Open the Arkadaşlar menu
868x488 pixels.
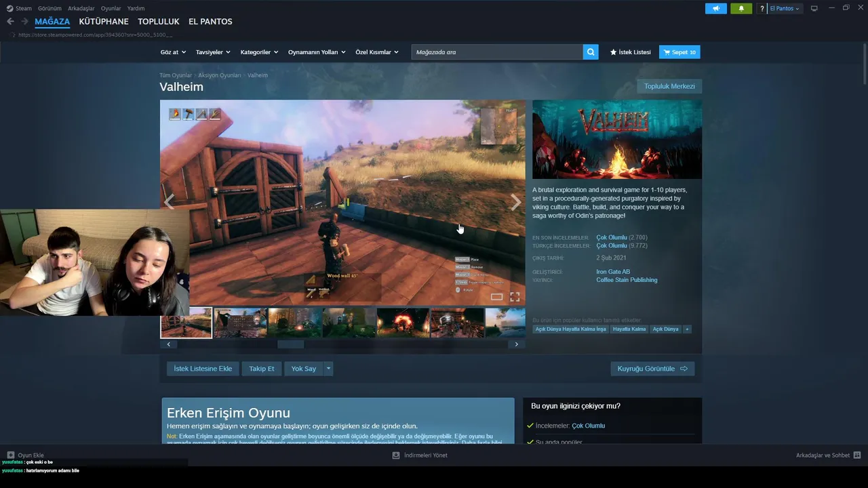[x=81, y=9]
